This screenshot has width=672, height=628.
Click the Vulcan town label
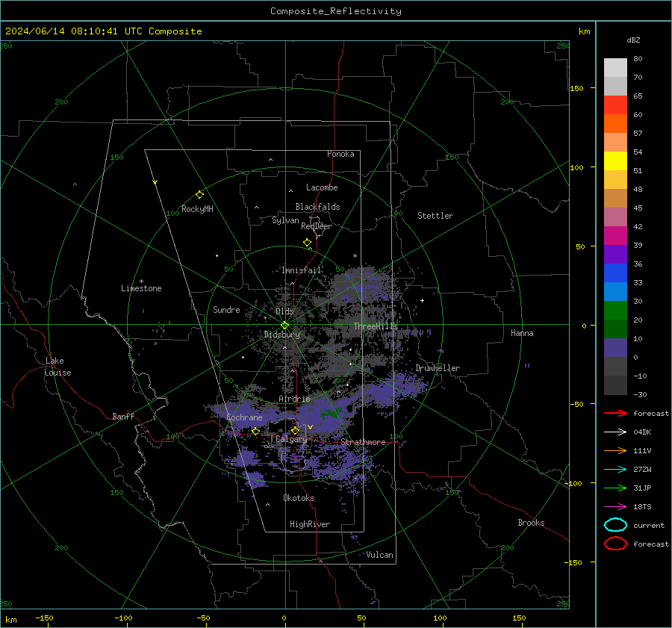379,555
